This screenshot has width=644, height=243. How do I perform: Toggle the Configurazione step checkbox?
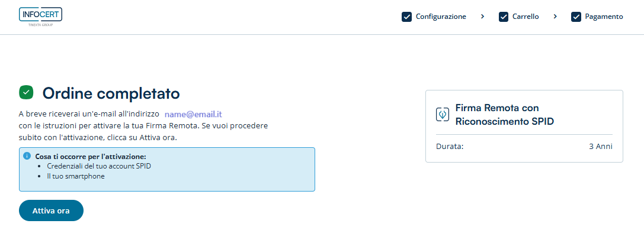click(406, 17)
